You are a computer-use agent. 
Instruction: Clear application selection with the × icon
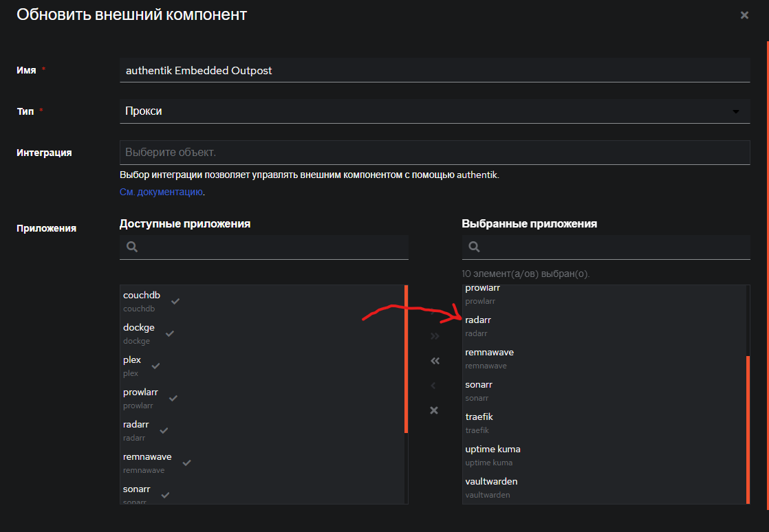pos(434,410)
